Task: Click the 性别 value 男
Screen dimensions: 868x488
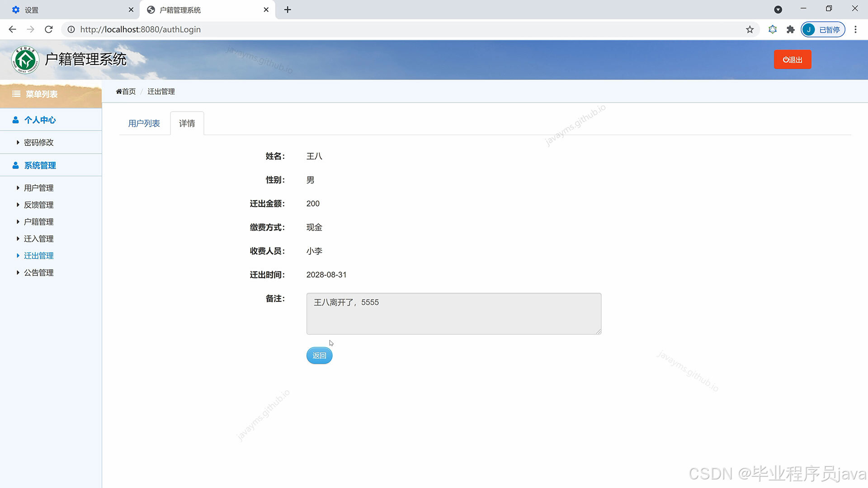Action: pos(310,180)
